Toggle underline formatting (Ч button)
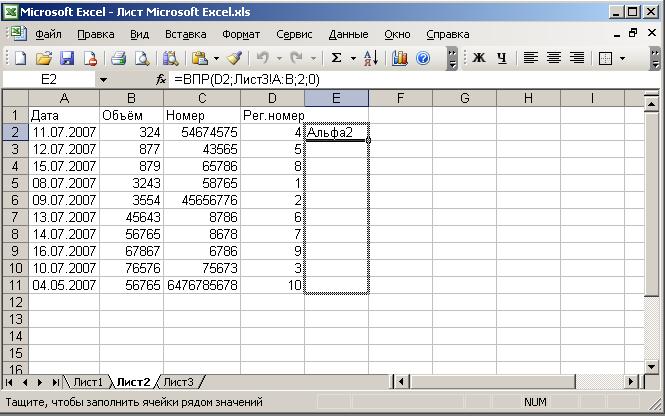 (x=501, y=58)
